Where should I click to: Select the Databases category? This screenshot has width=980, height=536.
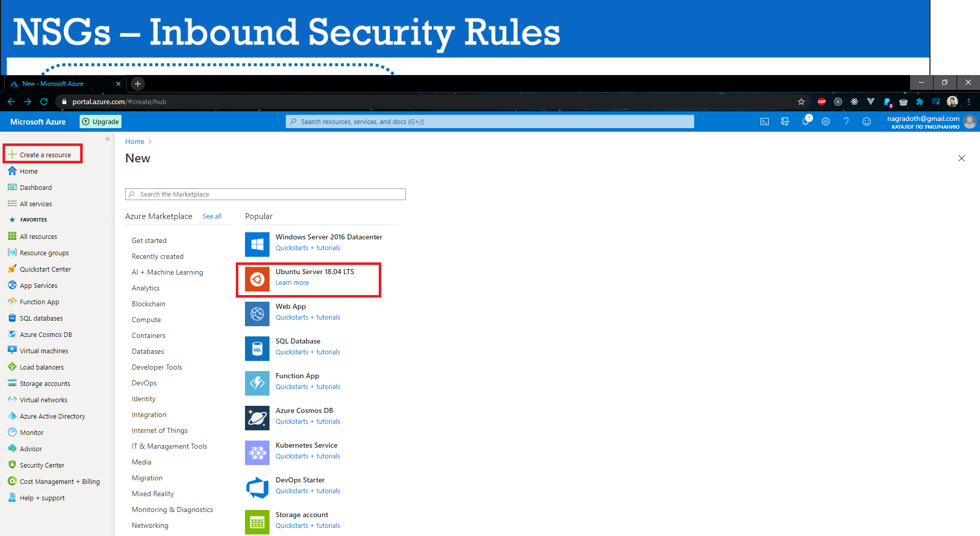click(x=148, y=351)
